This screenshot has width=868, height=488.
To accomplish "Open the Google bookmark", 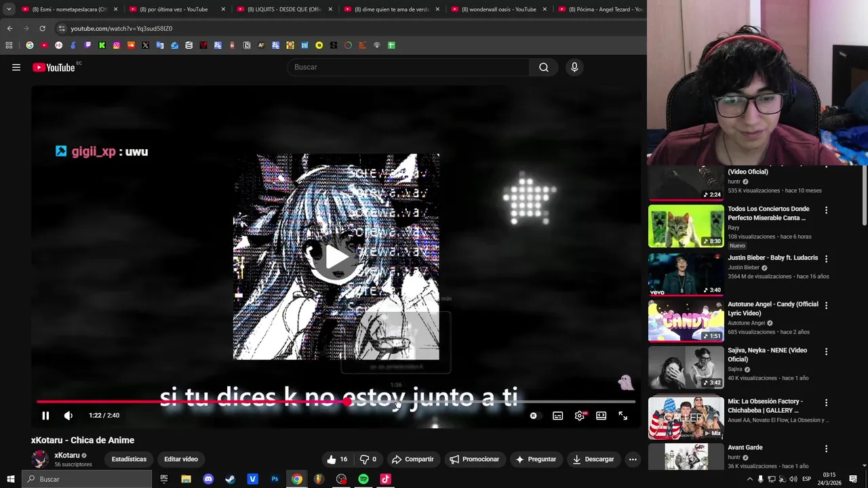I will (30, 45).
